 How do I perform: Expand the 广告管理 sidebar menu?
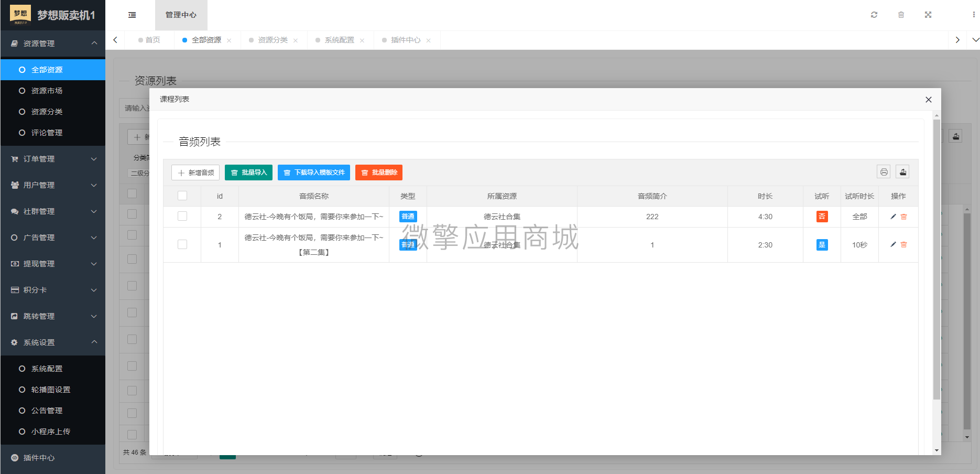pyautogui.click(x=52, y=238)
